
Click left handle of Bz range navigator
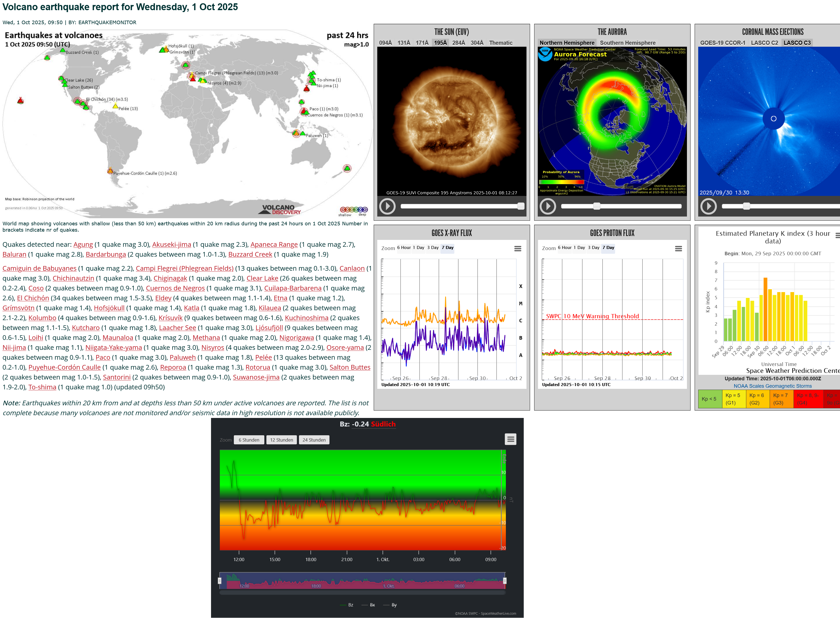(220, 581)
